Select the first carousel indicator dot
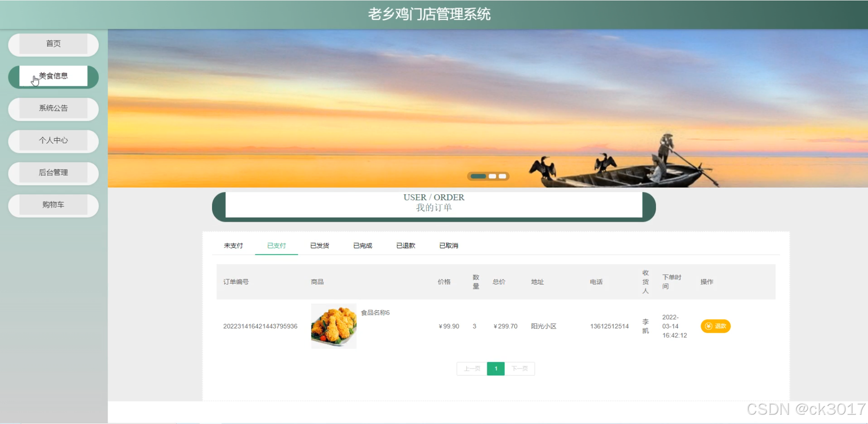Image resolution: width=868 pixels, height=424 pixels. [x=478, y=176]
